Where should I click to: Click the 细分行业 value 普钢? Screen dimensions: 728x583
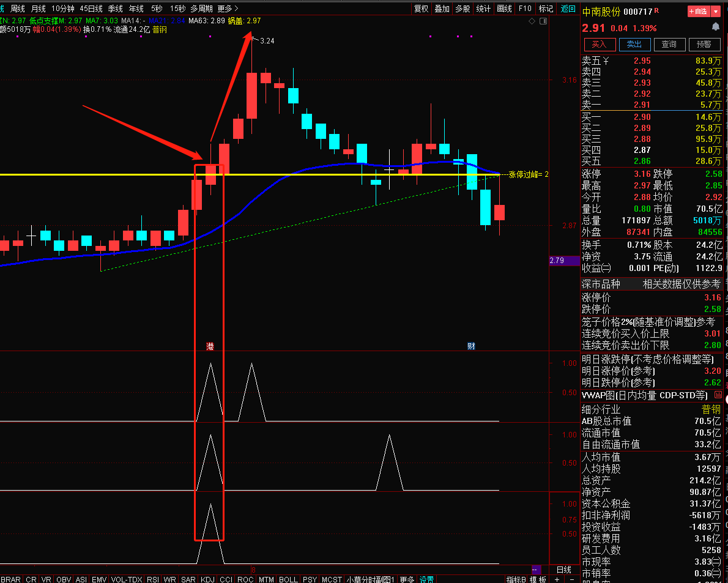pyautogui.click(x=711, y=409)
